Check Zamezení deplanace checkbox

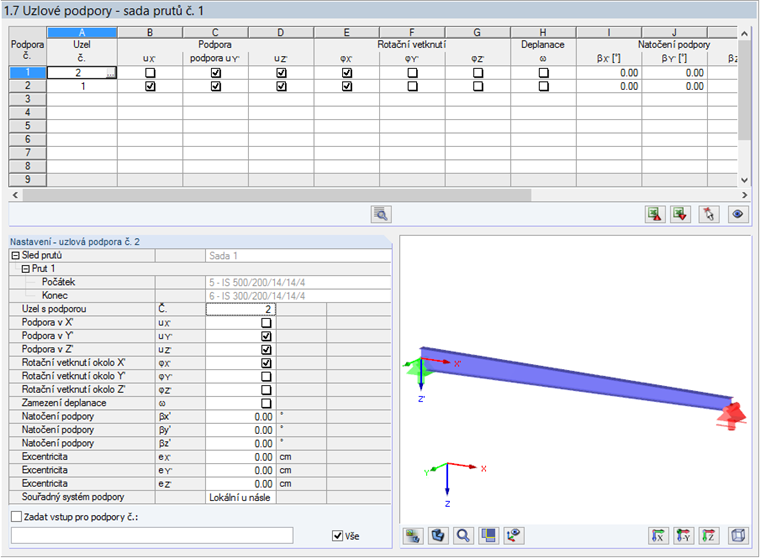[266, 403]
